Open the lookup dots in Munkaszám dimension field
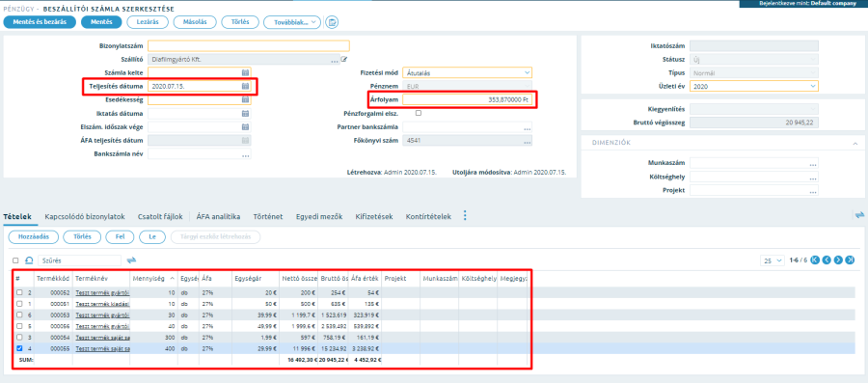This screenshot has height=383, width=868. point(813,164)
